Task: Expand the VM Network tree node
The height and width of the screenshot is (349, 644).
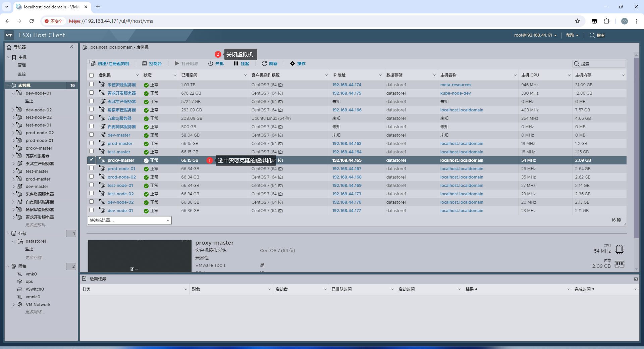Action: 13,305
